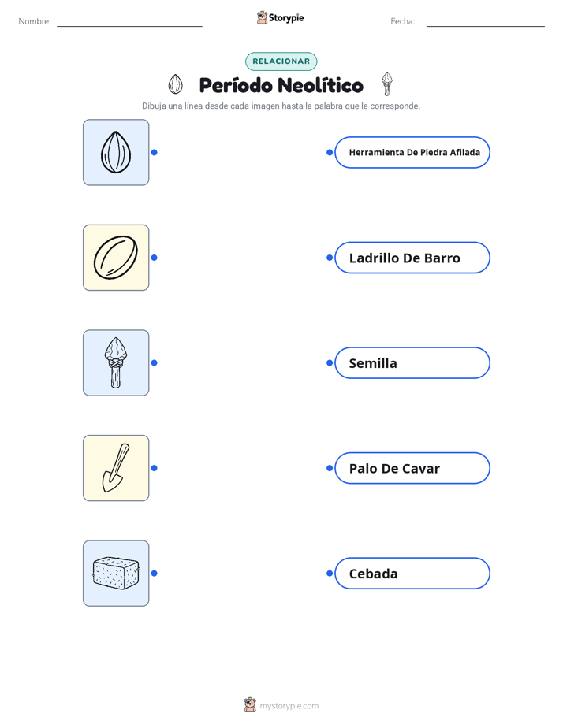Click the small stone tool icon beside title

tap(387, 84)
